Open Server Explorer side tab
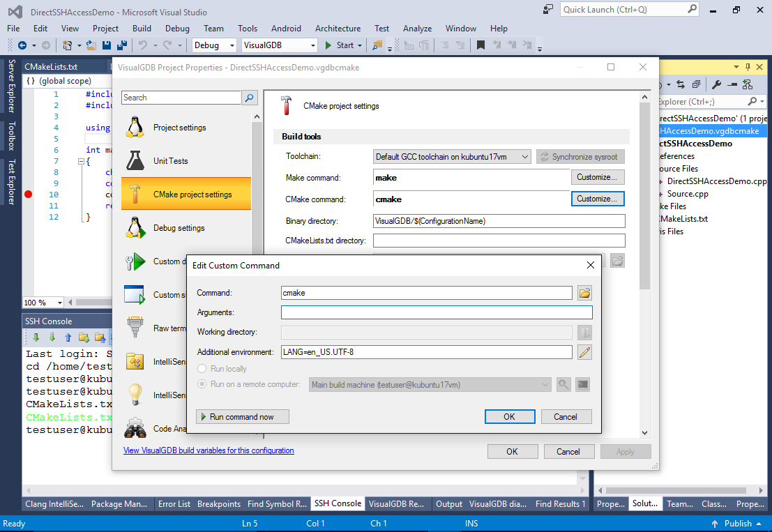The image size is (772, 532). 11,86
